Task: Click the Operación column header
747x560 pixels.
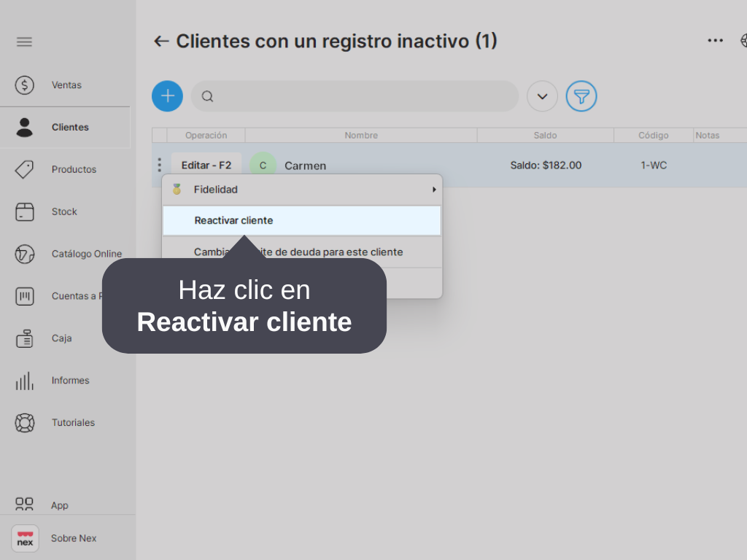Action: click(x=206, y=135)
